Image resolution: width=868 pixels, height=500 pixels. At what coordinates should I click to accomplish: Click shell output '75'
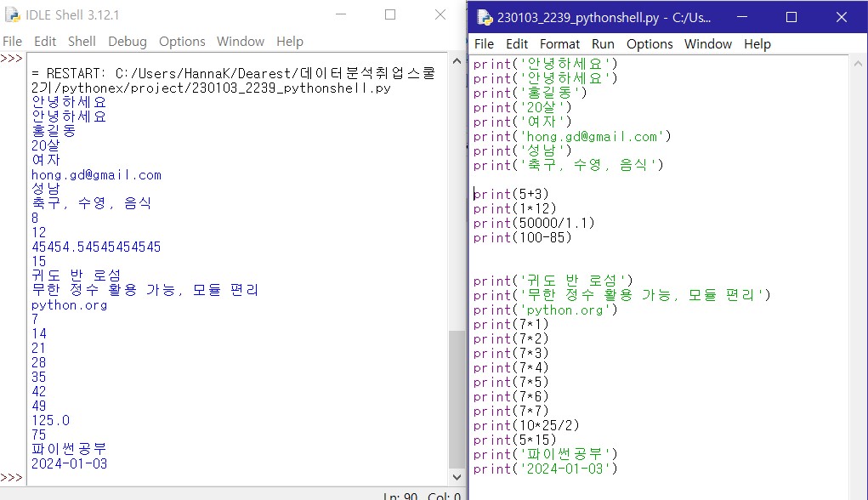click(39, 435)
